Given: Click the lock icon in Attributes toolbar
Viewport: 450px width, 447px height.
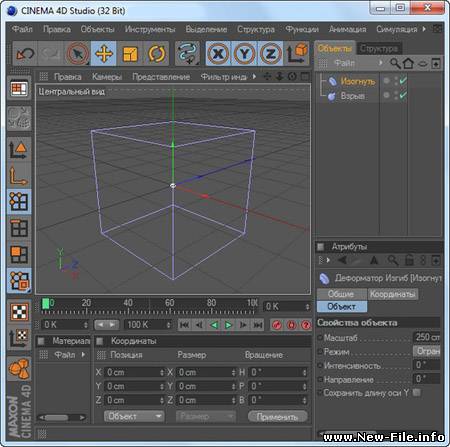Looking at the screenshot, I should (x=409, y=260).
